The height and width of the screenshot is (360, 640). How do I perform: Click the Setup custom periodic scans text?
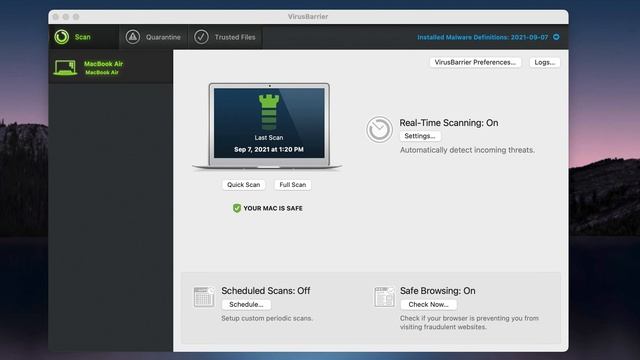point(267,318)
